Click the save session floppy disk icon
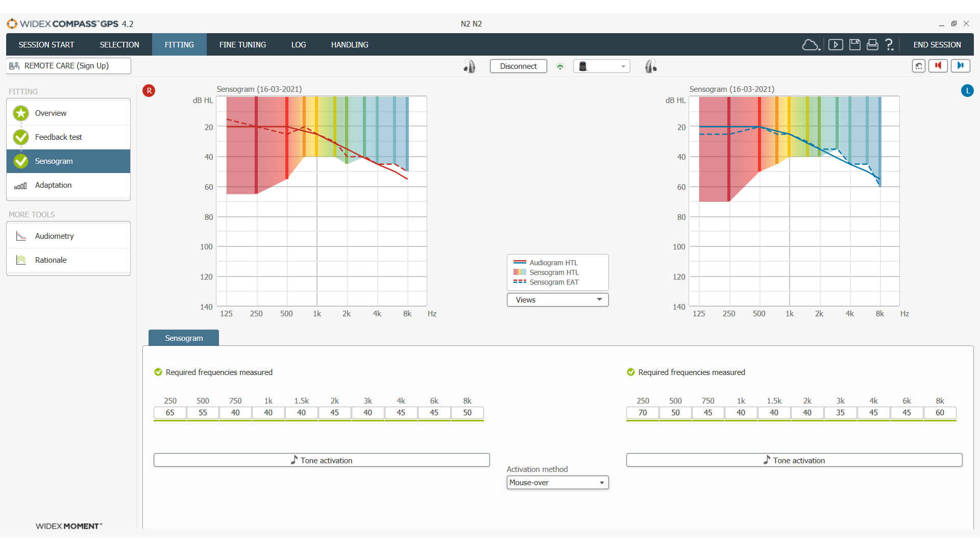The image size is (980, 551). pyautogui.click(x=854, y=44)
